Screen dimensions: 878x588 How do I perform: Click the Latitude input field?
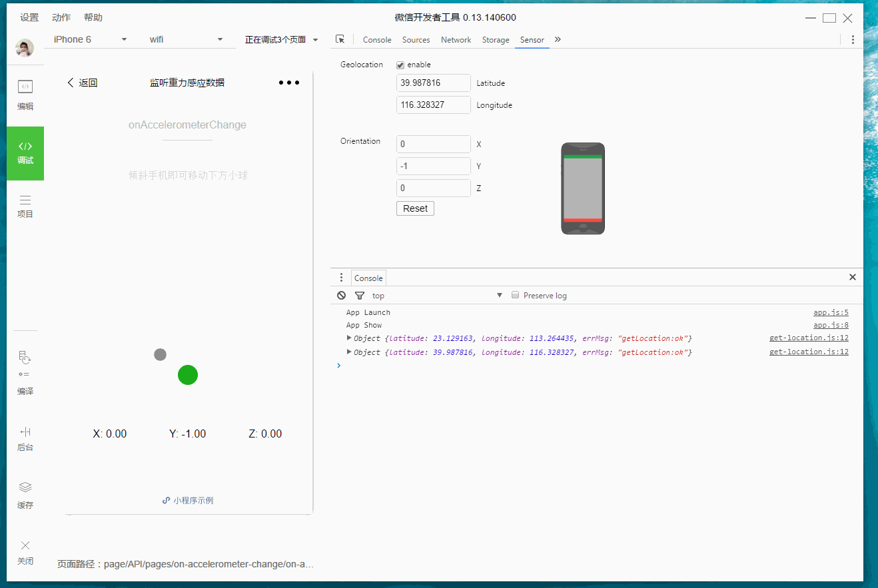click(433, 83)
